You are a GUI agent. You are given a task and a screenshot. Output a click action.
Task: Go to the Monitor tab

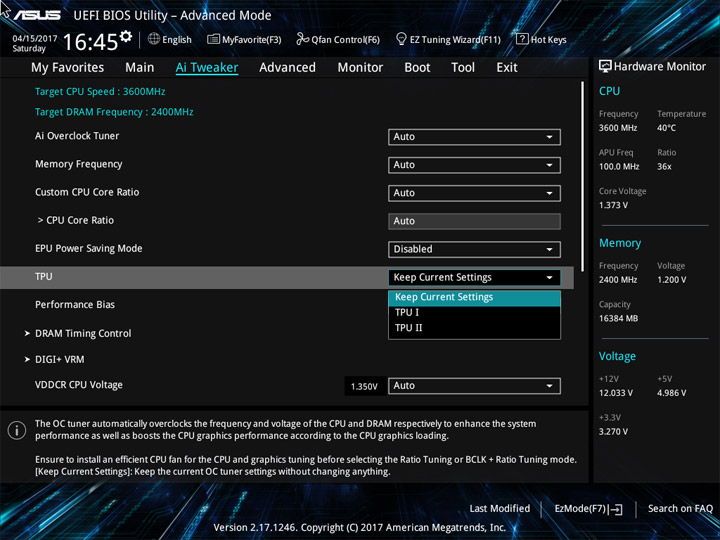click(360, 68)
